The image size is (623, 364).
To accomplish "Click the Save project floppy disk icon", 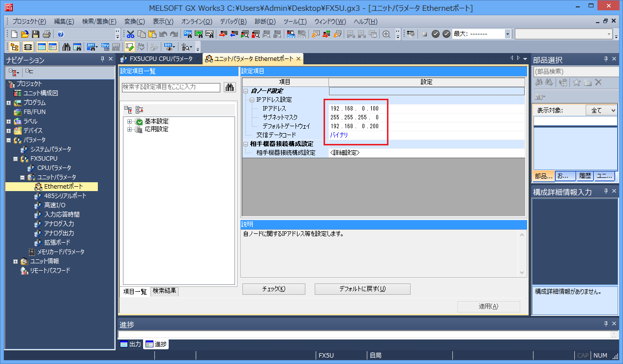I will click(35, 34).
